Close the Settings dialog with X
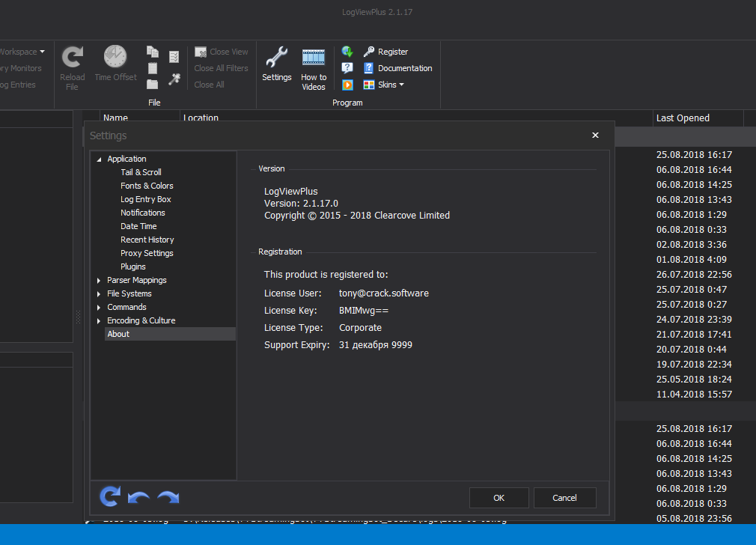 click(x=596, y=135)
